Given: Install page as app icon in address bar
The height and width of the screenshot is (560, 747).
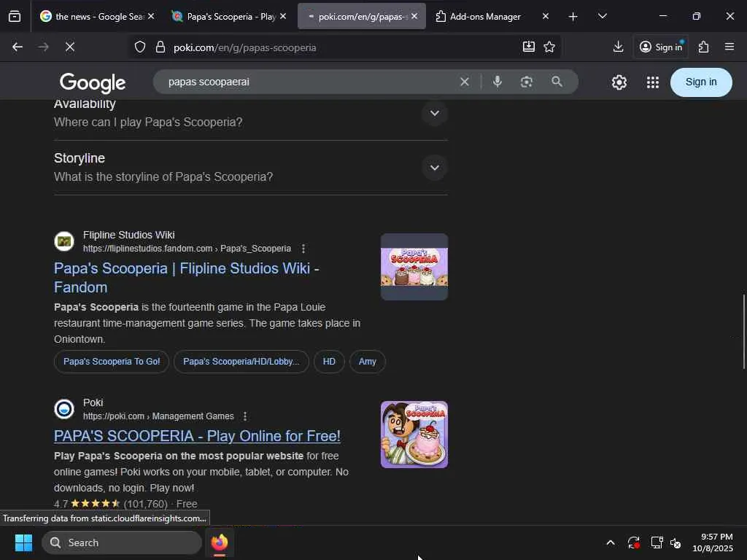Looking at the screenshot, I should point(529,47).
